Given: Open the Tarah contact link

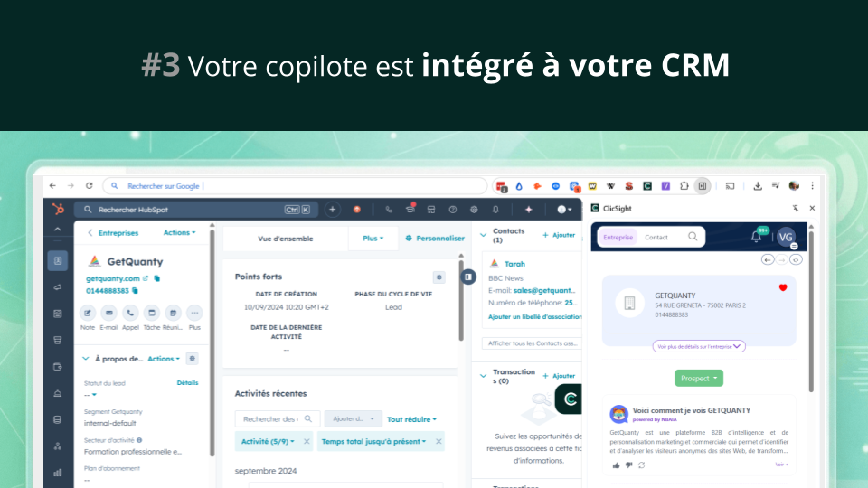Looking at the screenshot, I should (514, 264).
